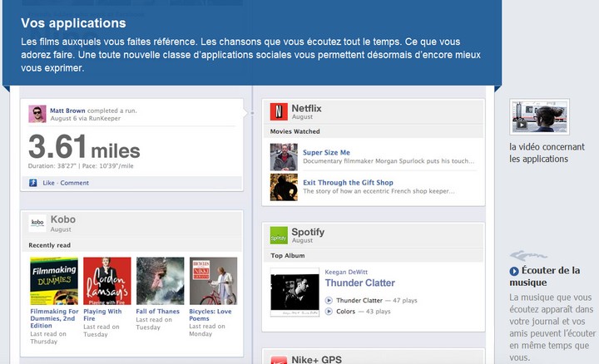Open the Nike+ GPS app title
This screenshot has height=364, width=599.
(x=317, y=359)
